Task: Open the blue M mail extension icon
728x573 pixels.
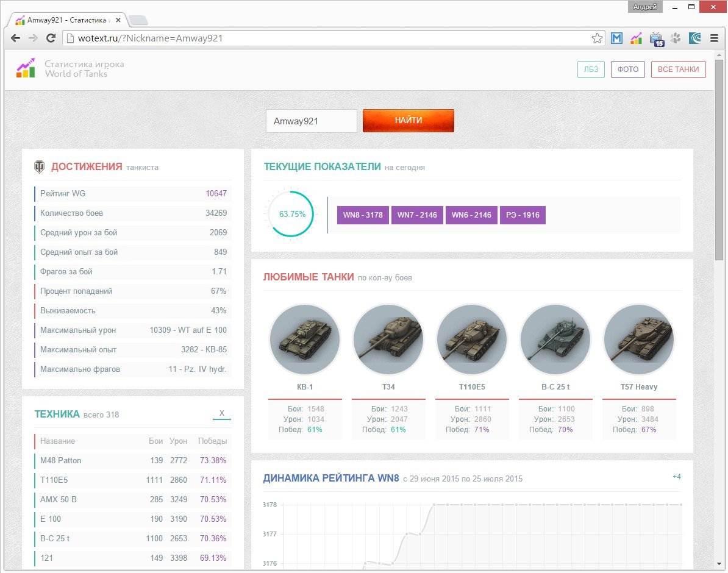Action: [616, 38]
